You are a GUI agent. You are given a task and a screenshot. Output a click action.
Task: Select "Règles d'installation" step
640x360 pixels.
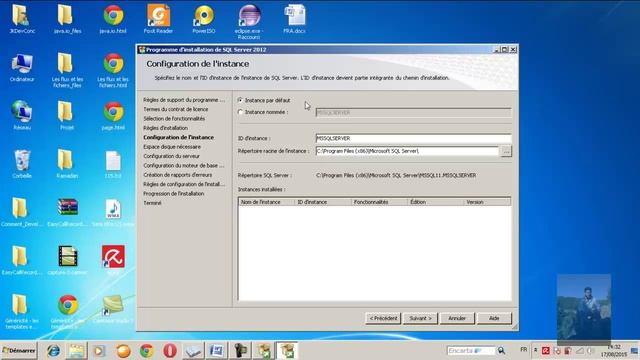point(165,128)
